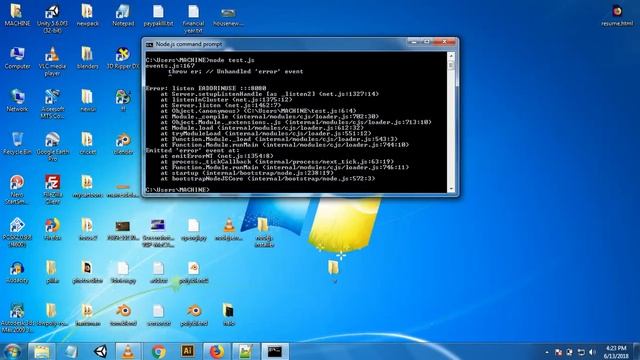Launch the Firefox desktop shortcut

coord(52,229)
